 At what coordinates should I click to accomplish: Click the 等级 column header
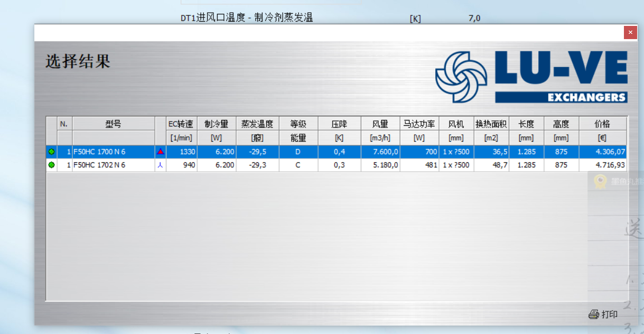[298, 124]
